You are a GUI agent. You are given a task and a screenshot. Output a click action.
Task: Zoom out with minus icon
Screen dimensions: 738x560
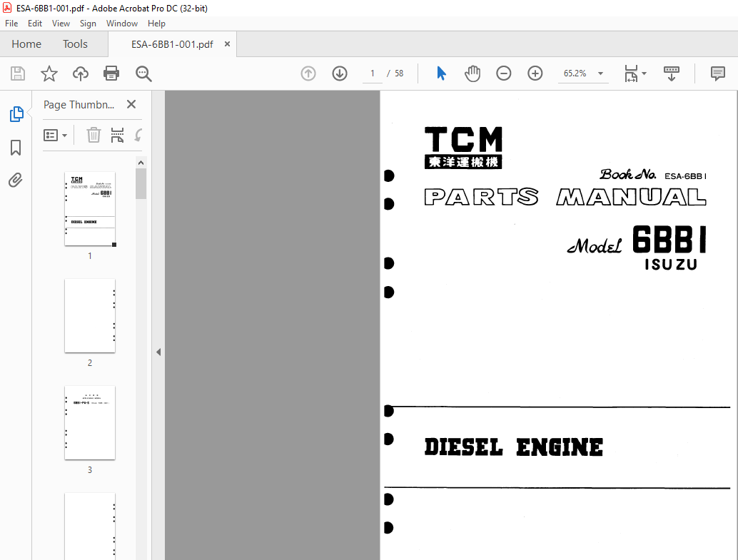[504, 73]
